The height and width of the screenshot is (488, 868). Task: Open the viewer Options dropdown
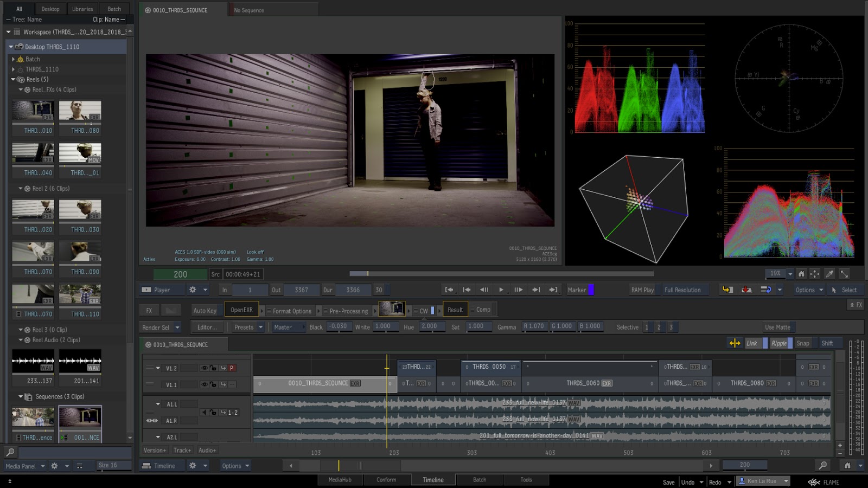(809, 290)
